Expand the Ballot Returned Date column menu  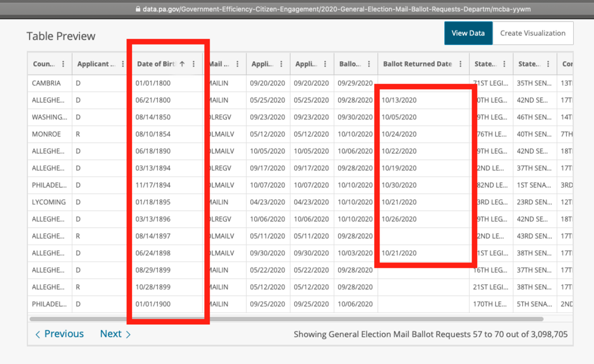[x=460, y=64]
